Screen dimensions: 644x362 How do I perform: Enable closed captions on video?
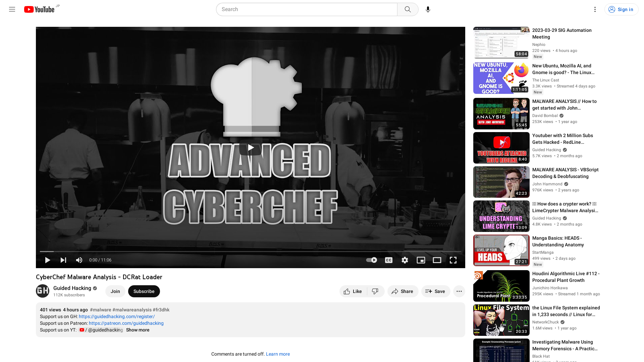(x=389, y=260)
